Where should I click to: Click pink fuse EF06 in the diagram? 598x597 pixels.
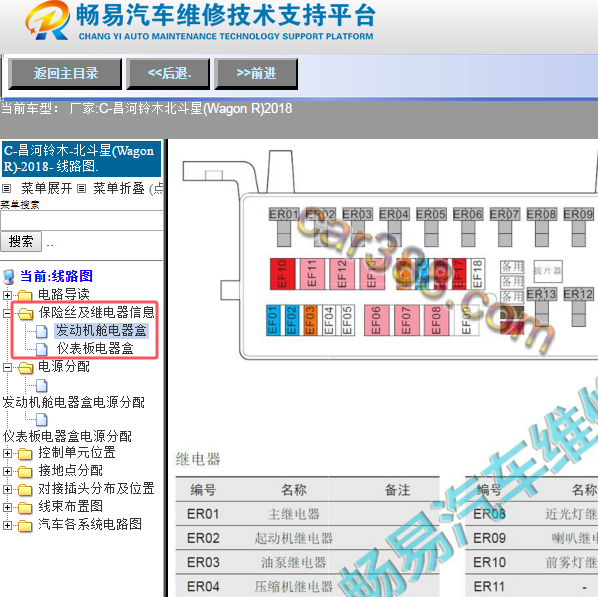click(x=376, y=320)
